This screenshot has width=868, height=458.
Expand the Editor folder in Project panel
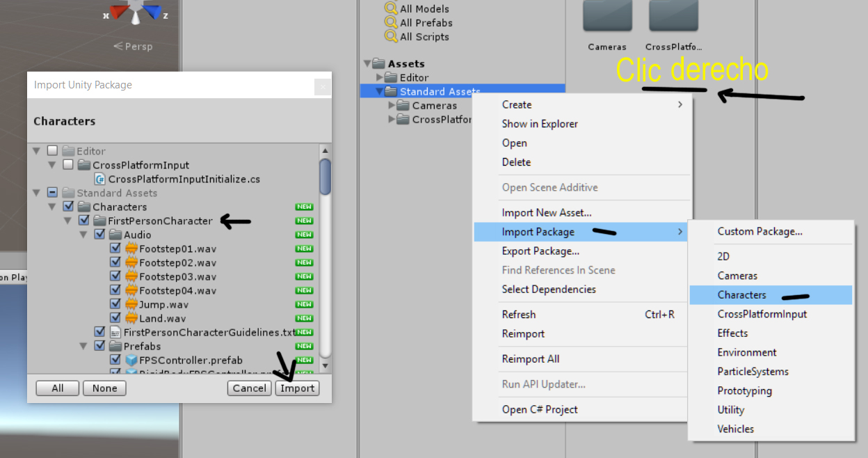pyautogui.click(x=379, y=77)
